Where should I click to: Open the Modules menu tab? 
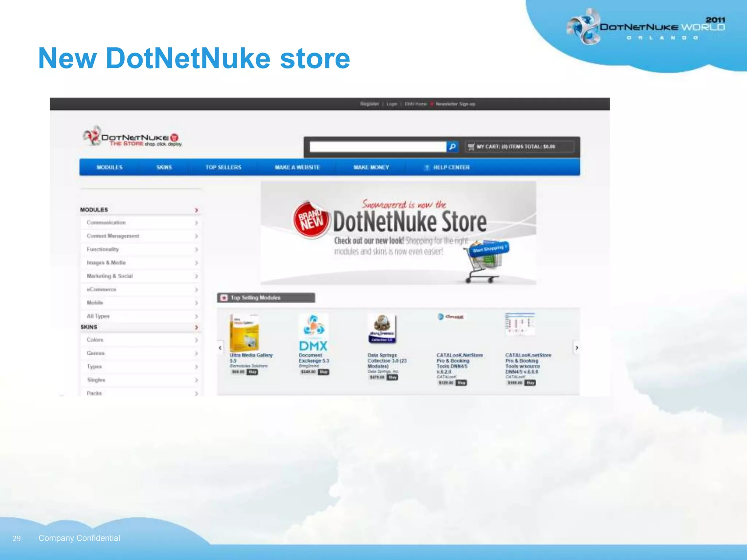(x=109, y=167)
